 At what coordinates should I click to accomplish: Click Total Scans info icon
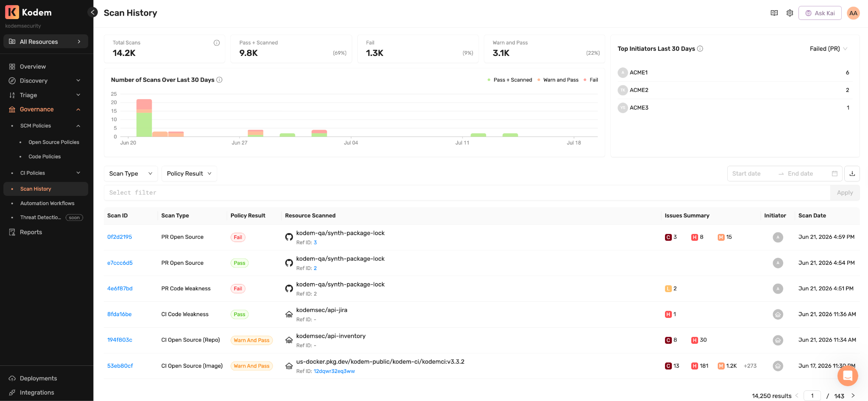[x=217, y=43]
